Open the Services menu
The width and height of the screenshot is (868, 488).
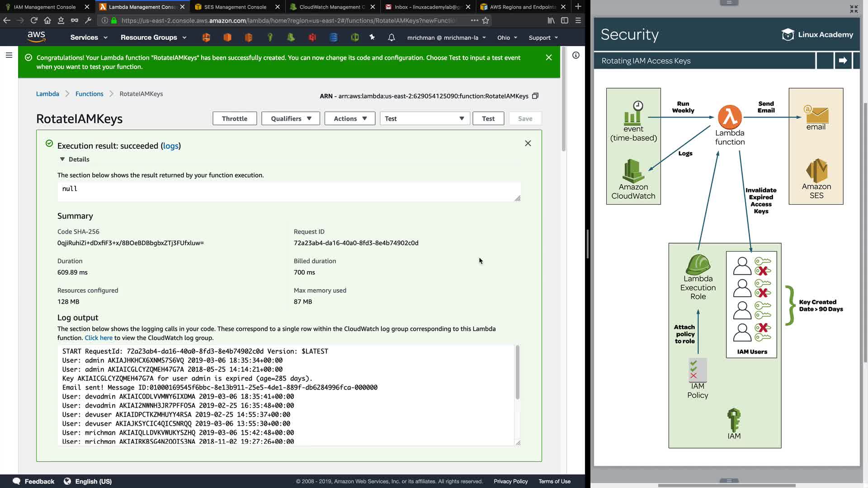tap(89, 38)
